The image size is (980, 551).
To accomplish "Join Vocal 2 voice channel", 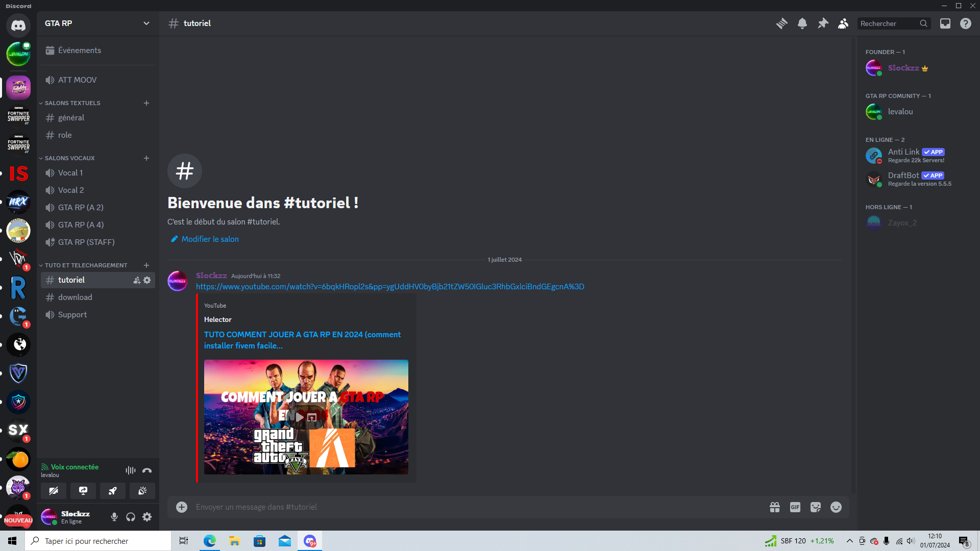I will pyautogui.click(x=97, y=190).
